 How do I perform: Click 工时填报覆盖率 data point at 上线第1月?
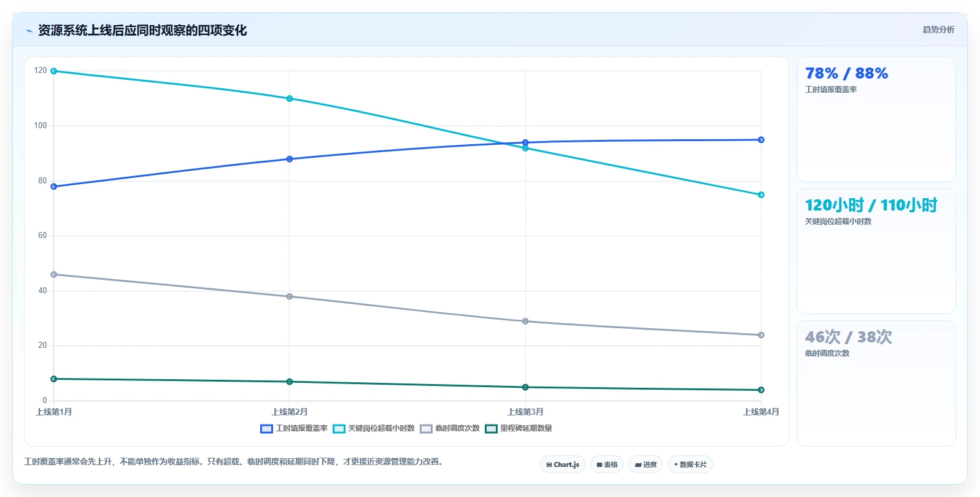54,187
